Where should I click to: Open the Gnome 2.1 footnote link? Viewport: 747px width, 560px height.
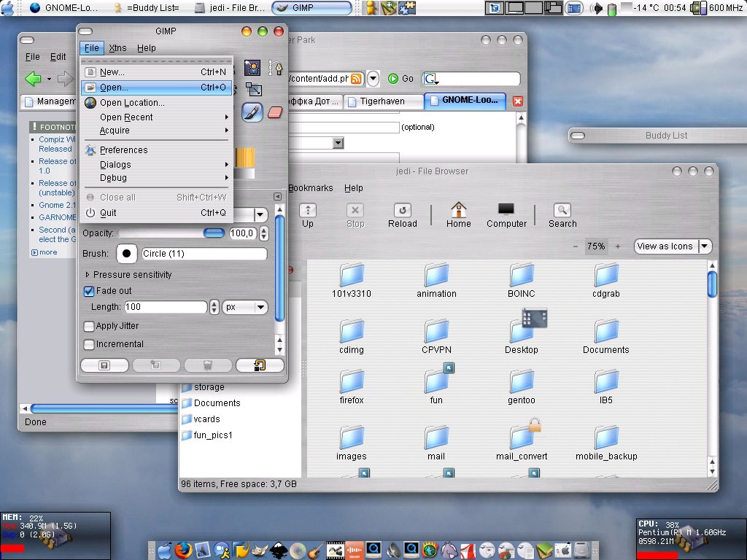point(57,205)
